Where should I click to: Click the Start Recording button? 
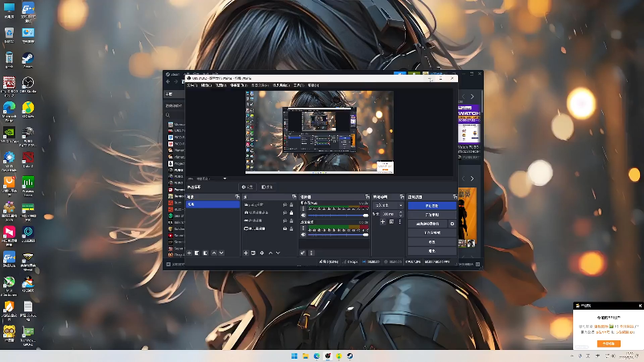[x=431, y=215]
